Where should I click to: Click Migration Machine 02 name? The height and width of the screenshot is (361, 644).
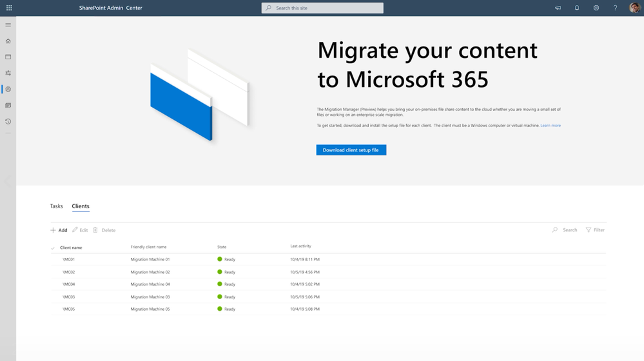pos(150,272)
